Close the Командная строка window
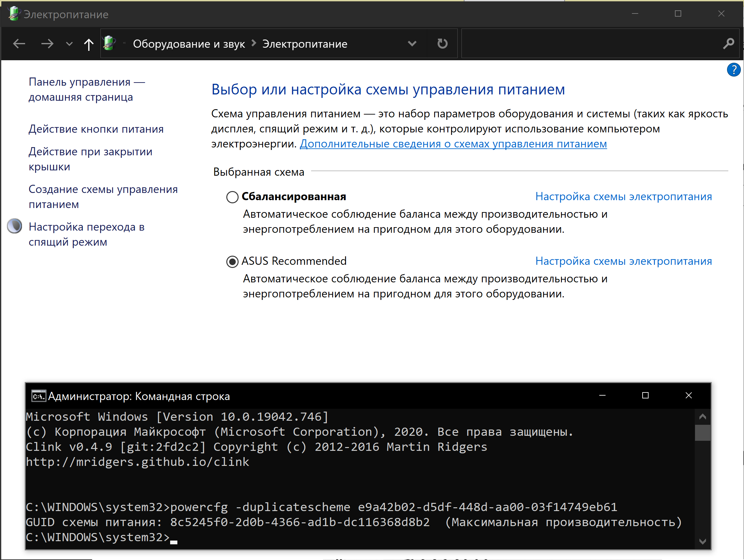Image resolution: width=744 pixels, height=560 pixels. coord(688,395)
